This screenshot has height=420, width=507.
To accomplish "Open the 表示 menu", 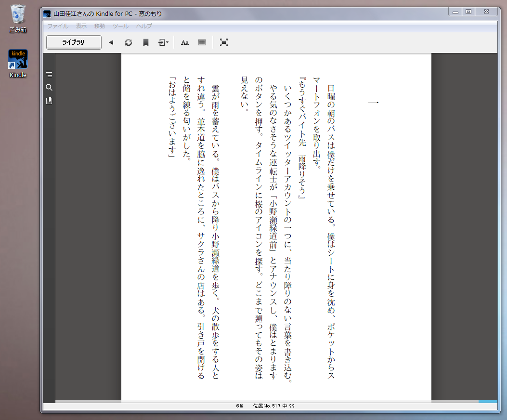I will pyautogui.click(x=81, y=26).
